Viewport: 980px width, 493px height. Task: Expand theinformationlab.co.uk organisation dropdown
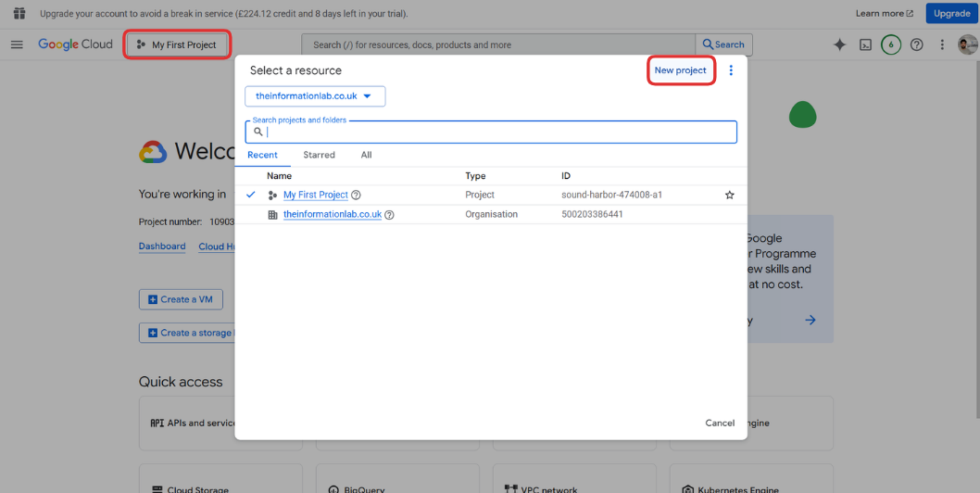[x=315, y=96]
